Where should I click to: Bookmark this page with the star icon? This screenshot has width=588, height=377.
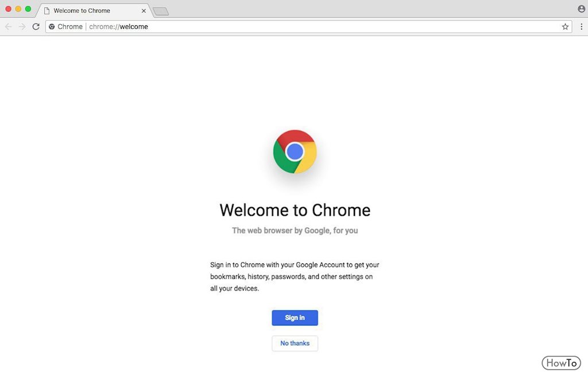point(565,26)
